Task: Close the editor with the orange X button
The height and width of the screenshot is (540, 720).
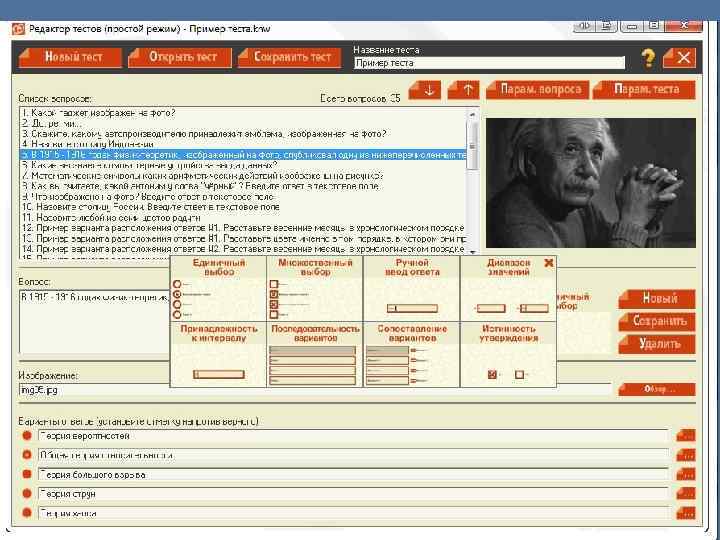Action: point(680,58)
